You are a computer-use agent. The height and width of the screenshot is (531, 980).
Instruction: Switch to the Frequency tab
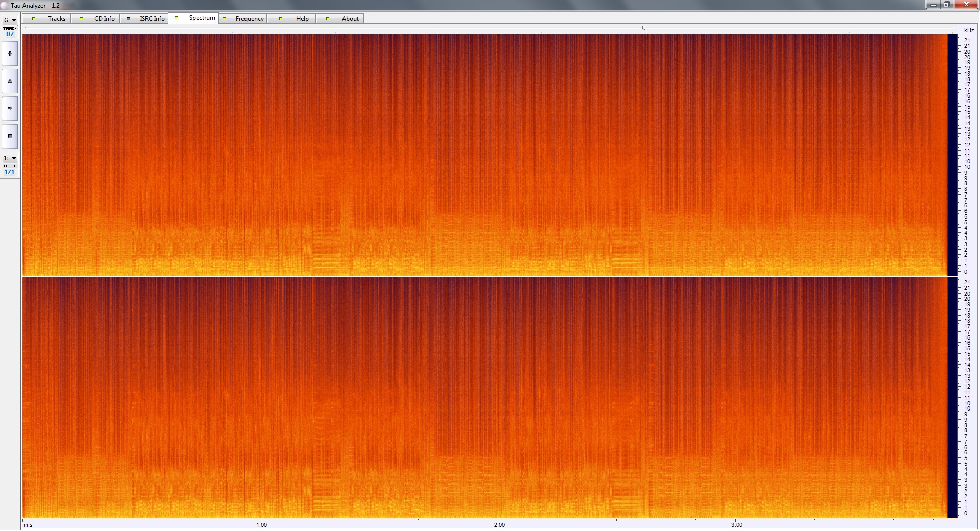click(243, 19)
